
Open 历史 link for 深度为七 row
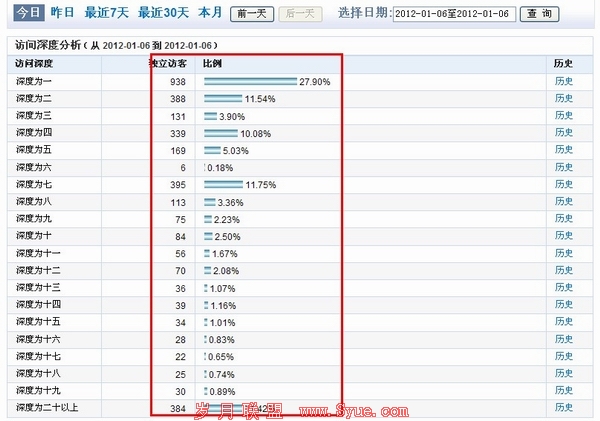563,184
